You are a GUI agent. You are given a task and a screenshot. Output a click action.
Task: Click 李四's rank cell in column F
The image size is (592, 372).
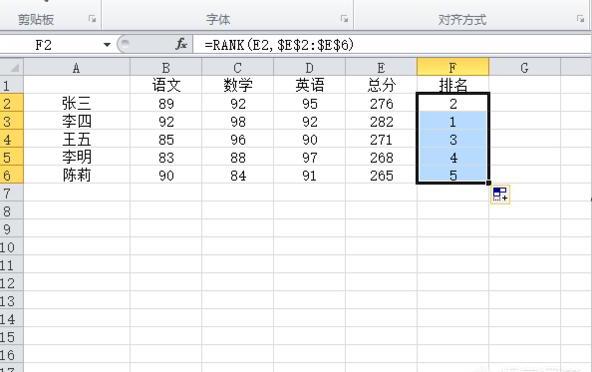453,121
